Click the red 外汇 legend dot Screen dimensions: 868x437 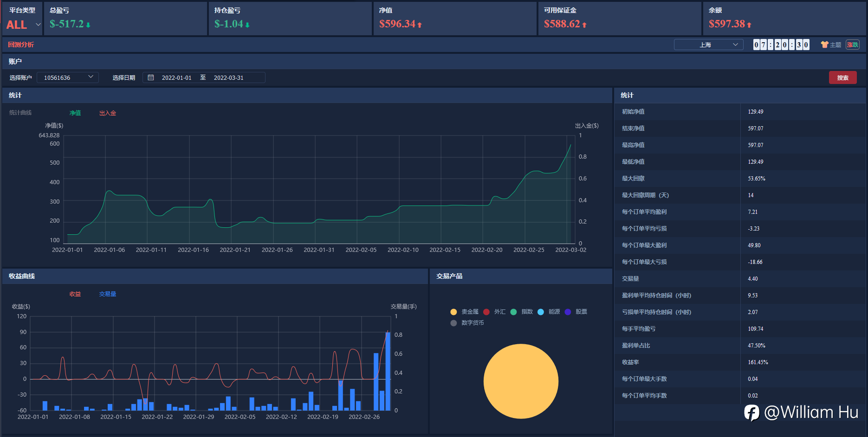[486, 312]
